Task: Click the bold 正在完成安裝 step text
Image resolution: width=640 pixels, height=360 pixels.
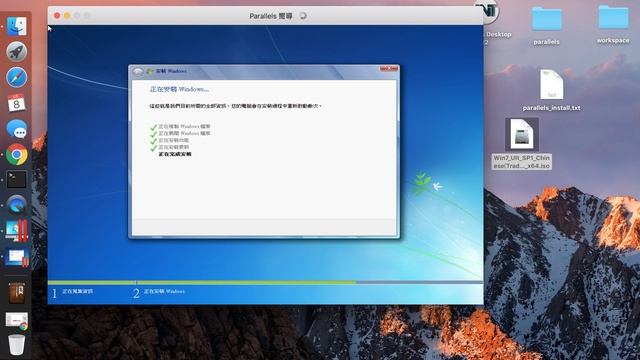Action: (x=175, y=154)
